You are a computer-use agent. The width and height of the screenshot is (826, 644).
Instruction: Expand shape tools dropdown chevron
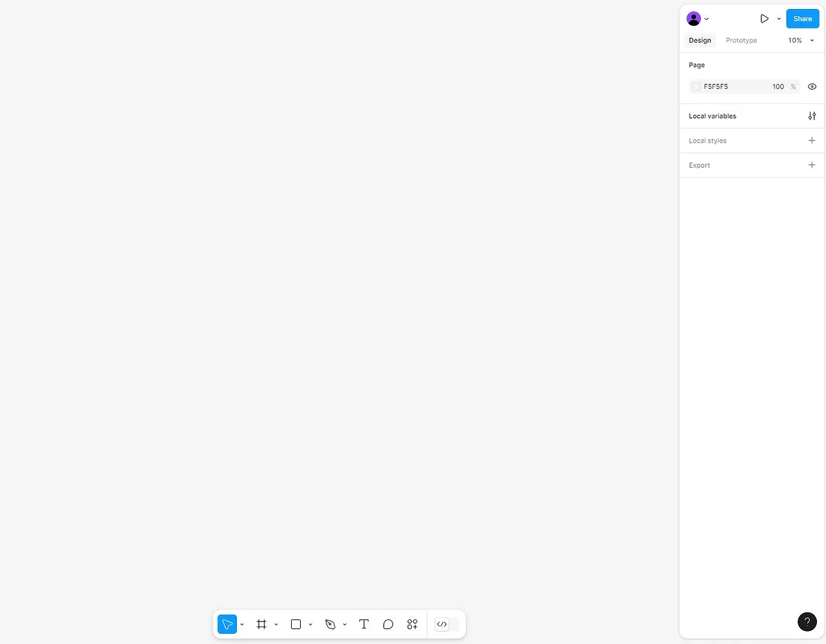coord(310,625)
